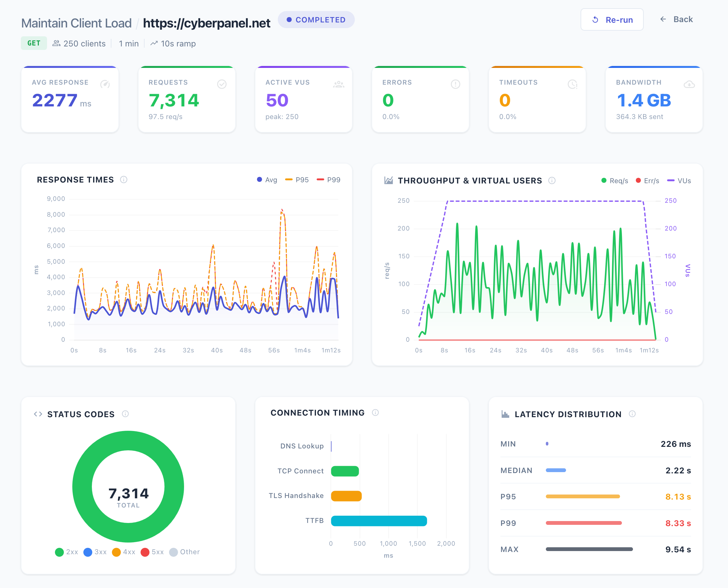This screenshot has height=588, width=728.
Task: Toggle the 5xx slice in Status Codes legend
Action: pyautogui.click(x=152, y=552)
